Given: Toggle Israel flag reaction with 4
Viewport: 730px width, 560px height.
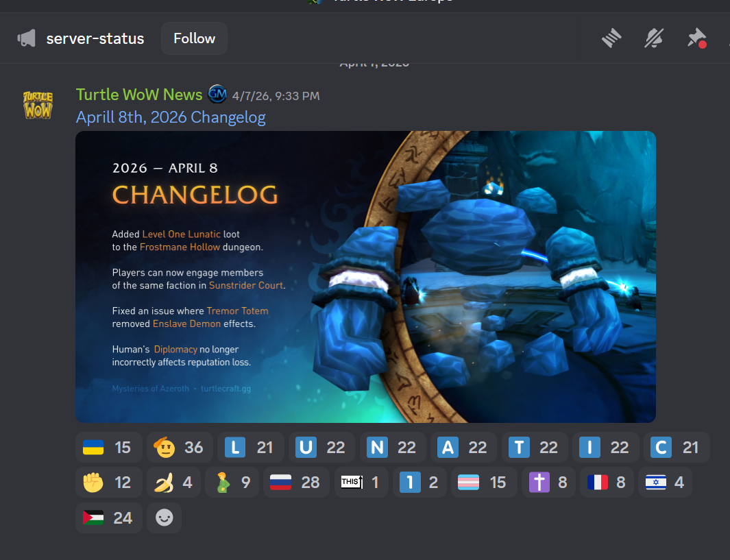Looking at the screenshot, I should click(665, 483).
